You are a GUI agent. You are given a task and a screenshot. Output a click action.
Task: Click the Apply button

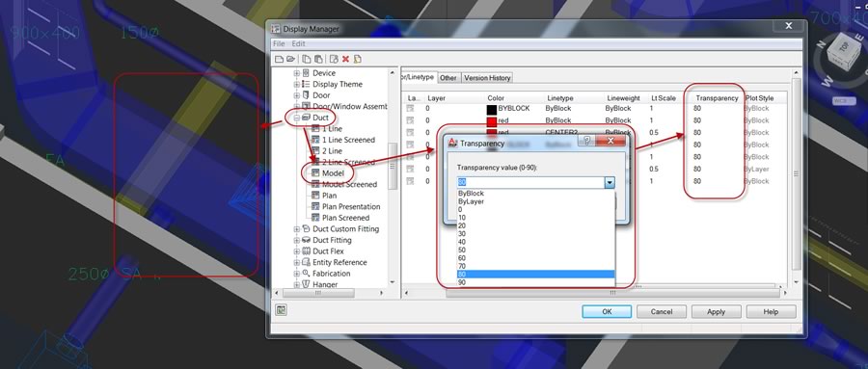pyautogui.click(x=716, y=311)
